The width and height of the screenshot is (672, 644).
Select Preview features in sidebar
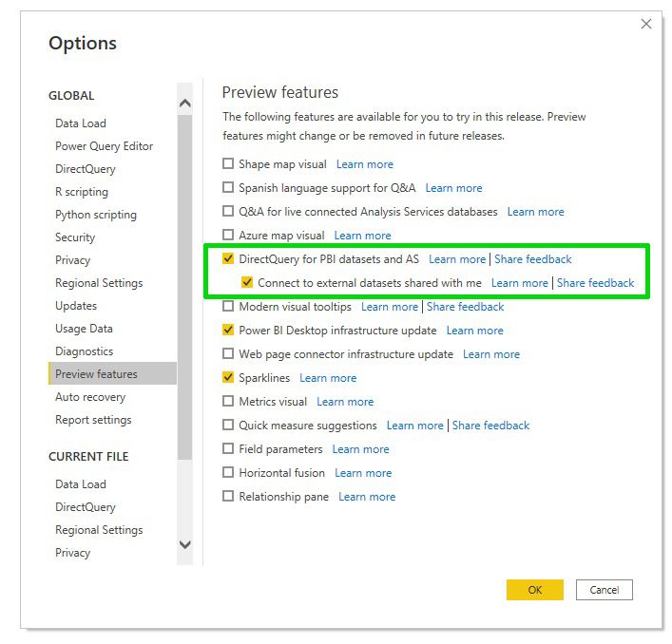click(113, 374)
